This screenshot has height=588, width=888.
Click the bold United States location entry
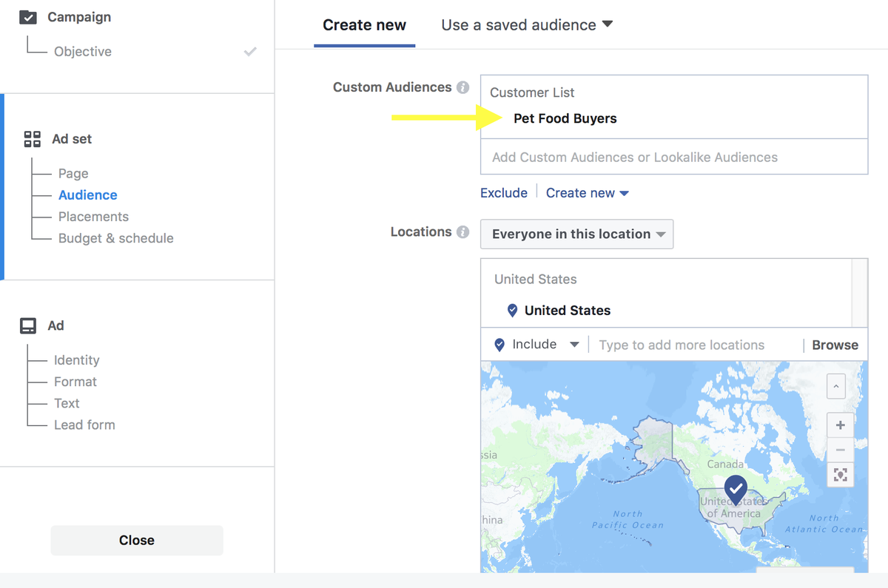568,311
